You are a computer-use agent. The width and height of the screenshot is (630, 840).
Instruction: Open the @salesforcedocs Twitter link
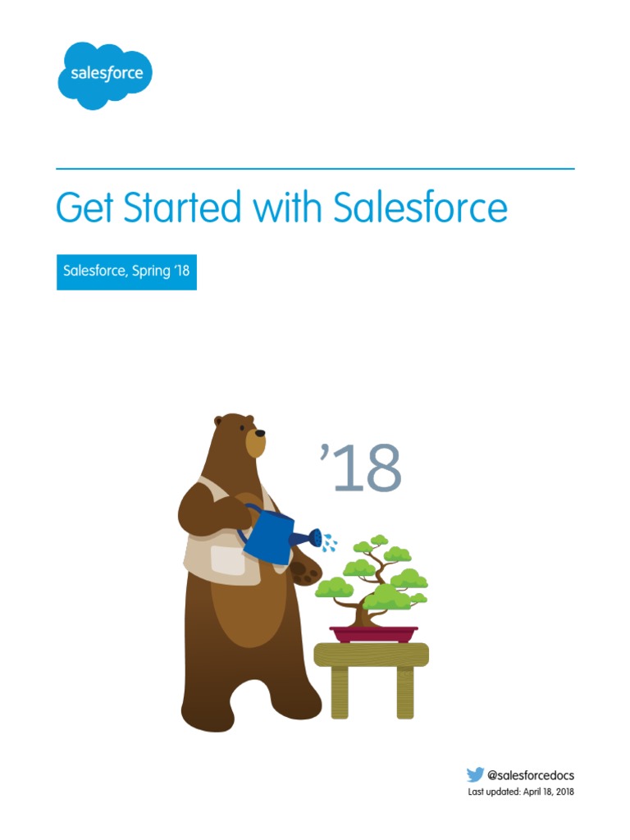(x=531, y=775)
